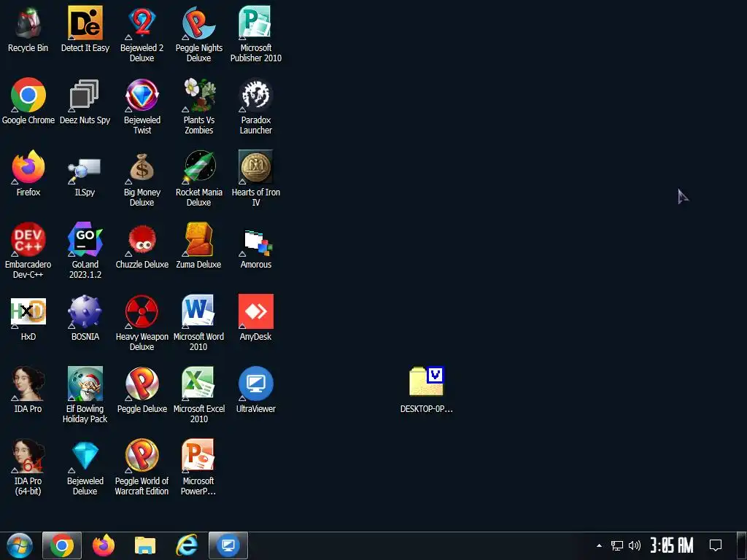This screenshot has width=747, height=560.
Task: Open File Explorer from the taskbar
Action: point(145,545)
